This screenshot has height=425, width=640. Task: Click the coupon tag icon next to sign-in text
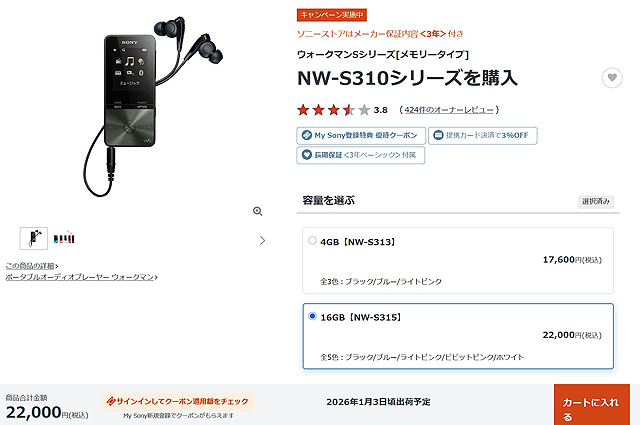tap(111, 401)
